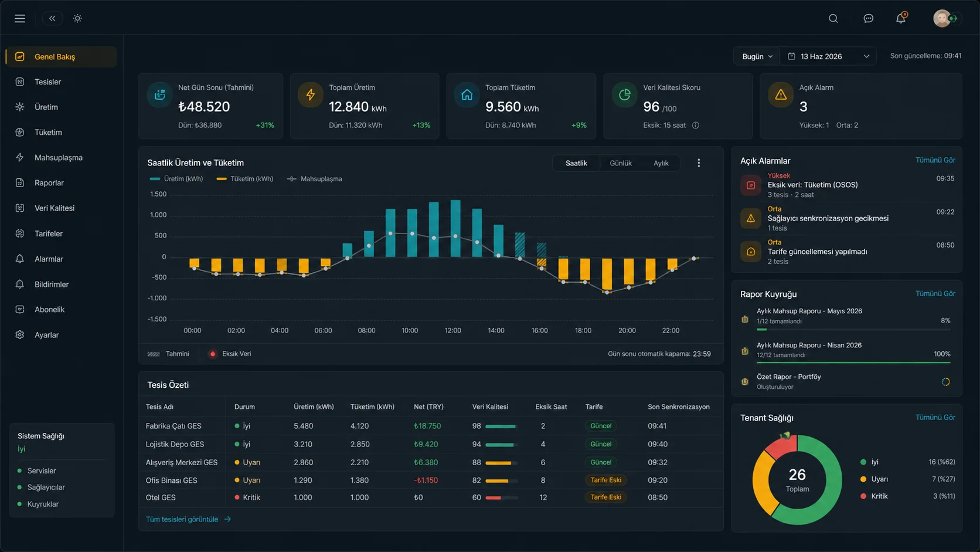The height and width of the screenshot is (552, 980).
Task: Open the Alışveriş Merkezi GES row
Action: pos(431,463)
